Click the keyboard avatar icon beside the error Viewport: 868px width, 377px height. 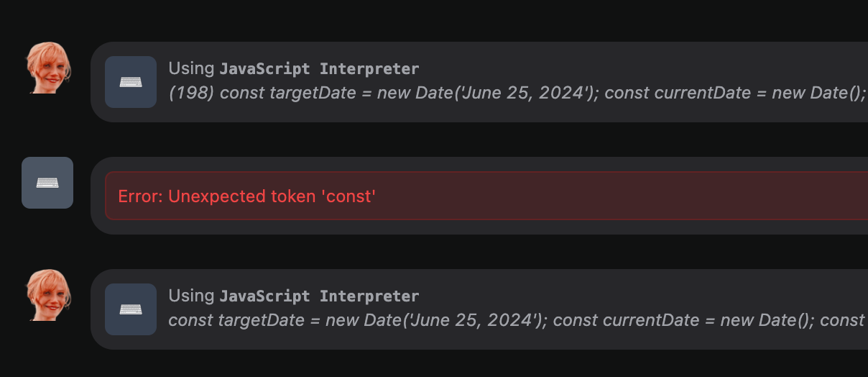point(47,183)
